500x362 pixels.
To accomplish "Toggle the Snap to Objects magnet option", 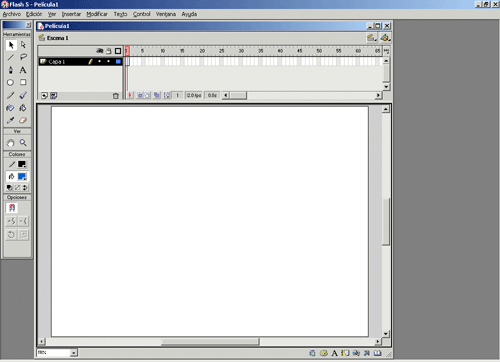I will point(12,208).
